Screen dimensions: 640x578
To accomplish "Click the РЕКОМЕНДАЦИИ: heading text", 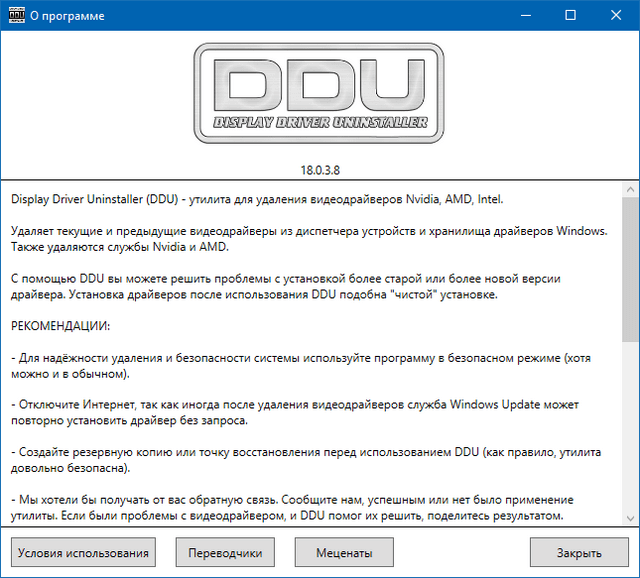I will pyautogui.click(x=60, y=326).
